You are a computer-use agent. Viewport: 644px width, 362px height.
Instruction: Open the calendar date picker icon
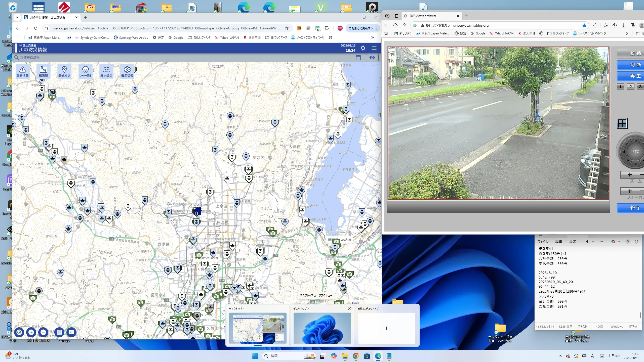pos(358,58)
